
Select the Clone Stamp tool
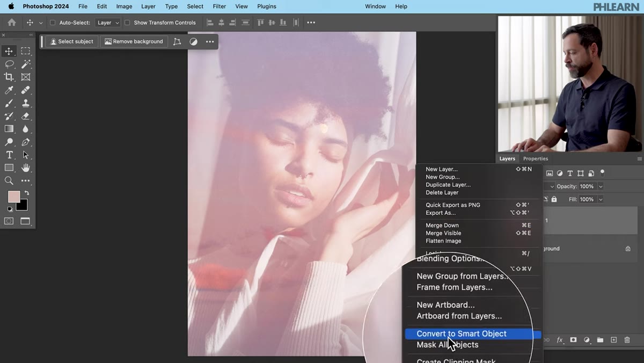tap(25, 103)
